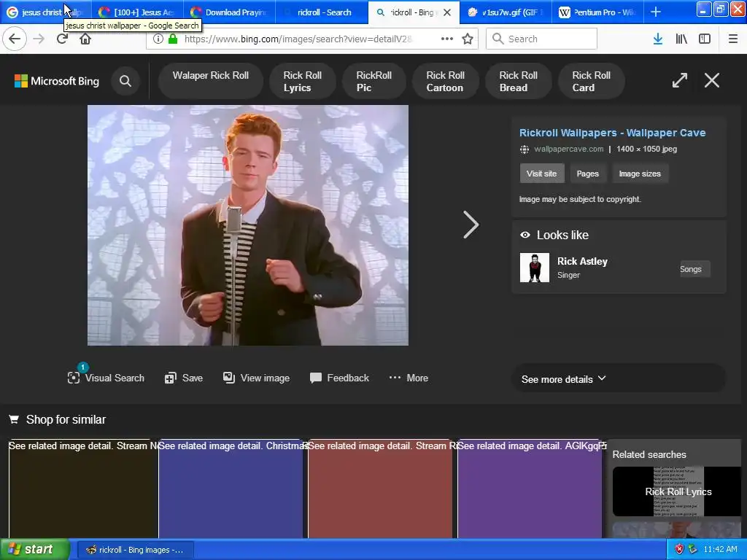Click the browser forward arrow
The height and width of the screenshot is (560, 747).
(x=39, y=39)
